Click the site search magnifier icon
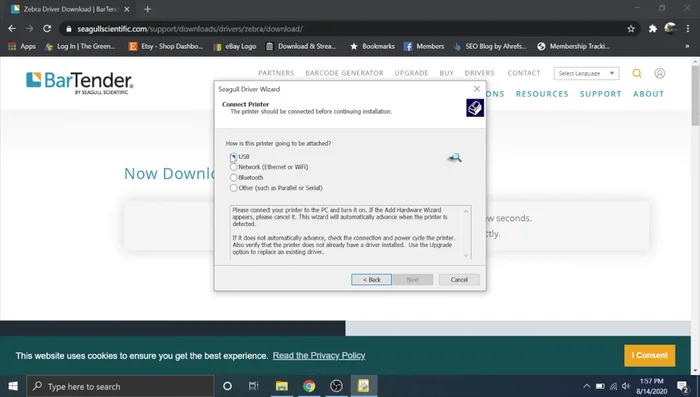 tap(637, 73)
